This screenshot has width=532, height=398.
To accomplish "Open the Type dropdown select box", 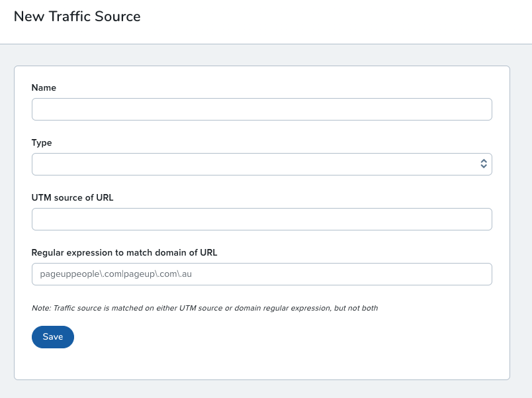I will pos(261,164).
